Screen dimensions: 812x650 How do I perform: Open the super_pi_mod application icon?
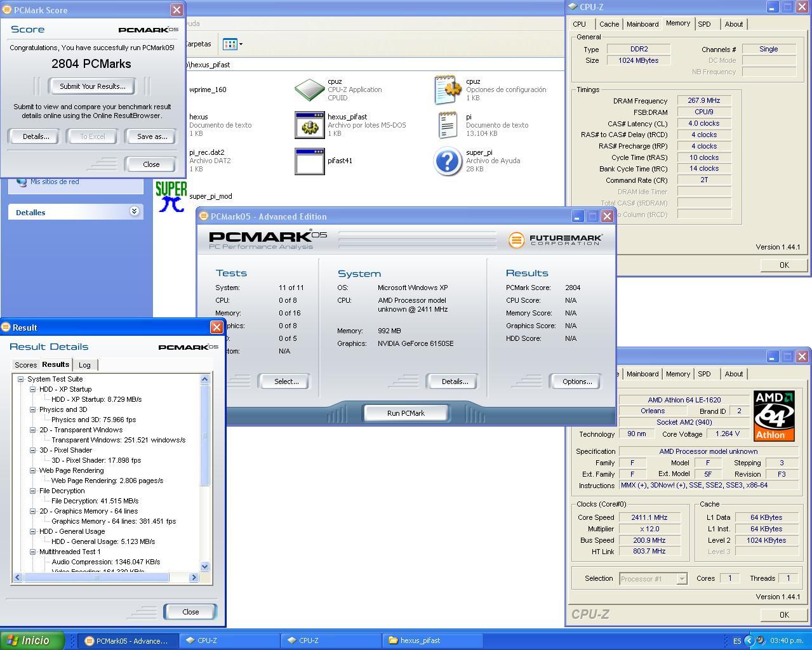tap(171, 196)
